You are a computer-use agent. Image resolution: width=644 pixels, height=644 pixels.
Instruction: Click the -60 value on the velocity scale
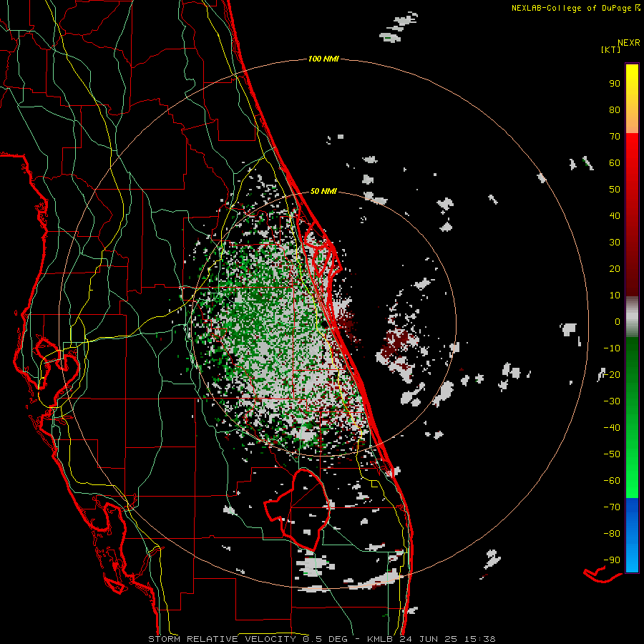point(612,481)
